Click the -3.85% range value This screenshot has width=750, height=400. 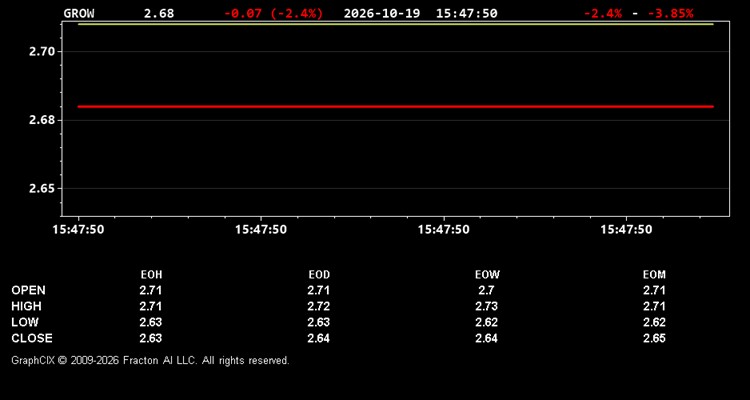pos(671,13)
